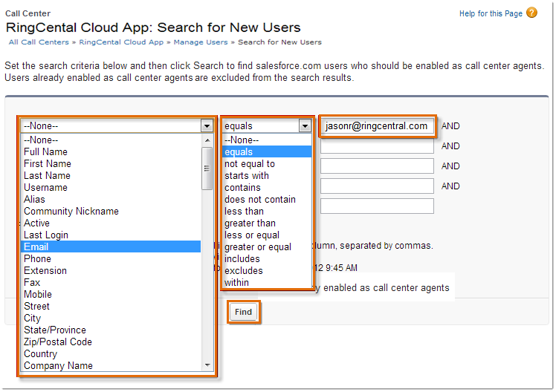Pick Company Name in the field list
This screenshot has height=392, width=556.
(x=111, y=366)
